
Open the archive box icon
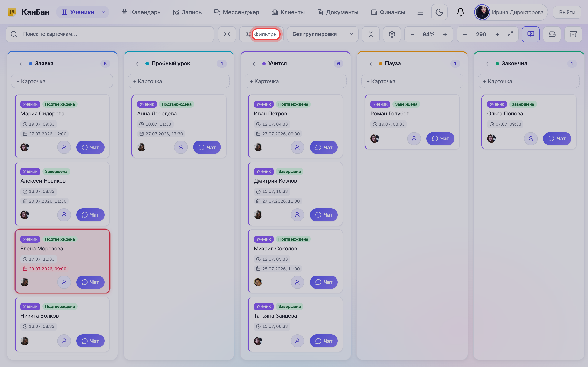(573, 34)
